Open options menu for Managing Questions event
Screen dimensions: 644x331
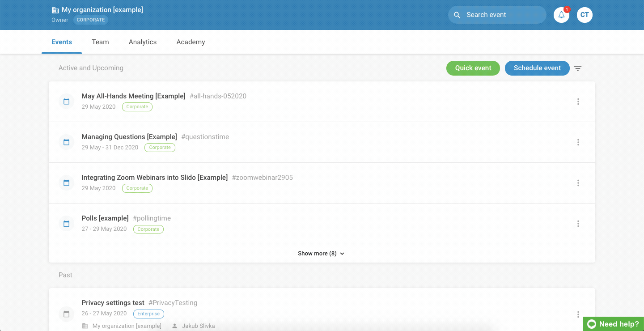click(578, 142)
